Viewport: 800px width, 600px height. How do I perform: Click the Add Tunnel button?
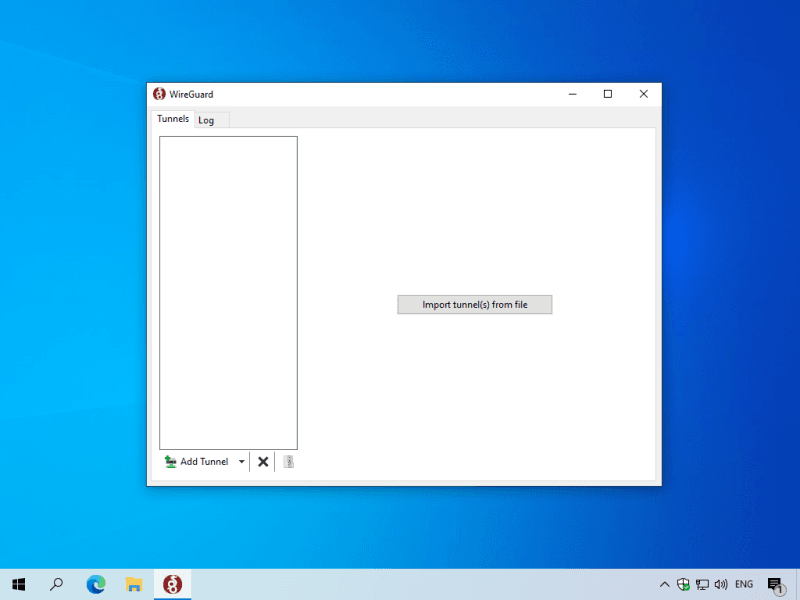tap(197, 462)
